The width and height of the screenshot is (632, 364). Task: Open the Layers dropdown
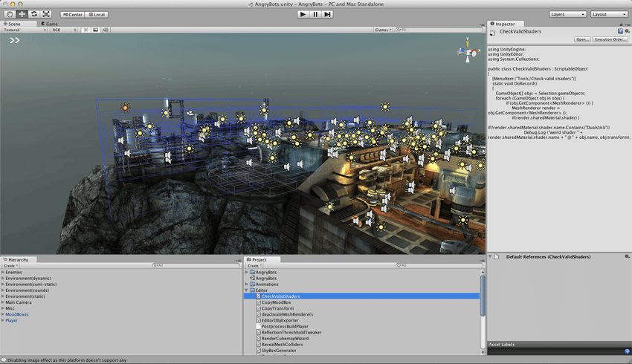point(567,14)
